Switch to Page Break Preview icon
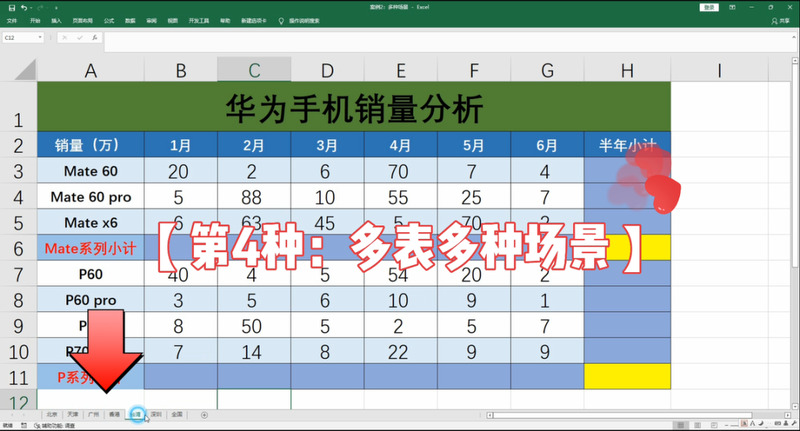Viewport: 800px width, 431px height. click(714, 425)
